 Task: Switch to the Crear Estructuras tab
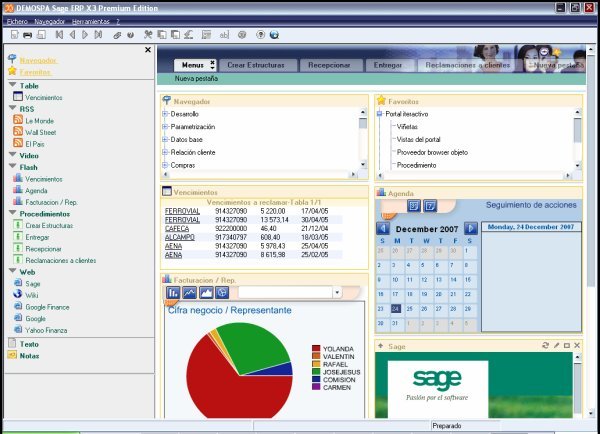click(256, 65)
